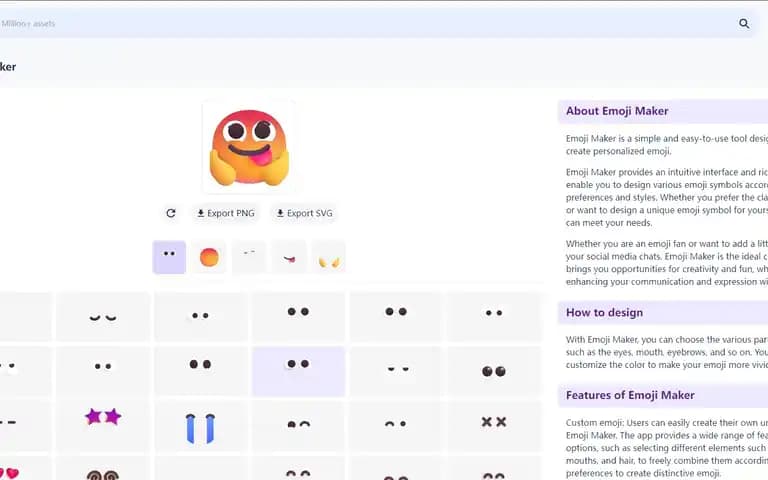Choose the big glossy touching round eyes
The image size is (768, 480).
[x=494, y=371]
